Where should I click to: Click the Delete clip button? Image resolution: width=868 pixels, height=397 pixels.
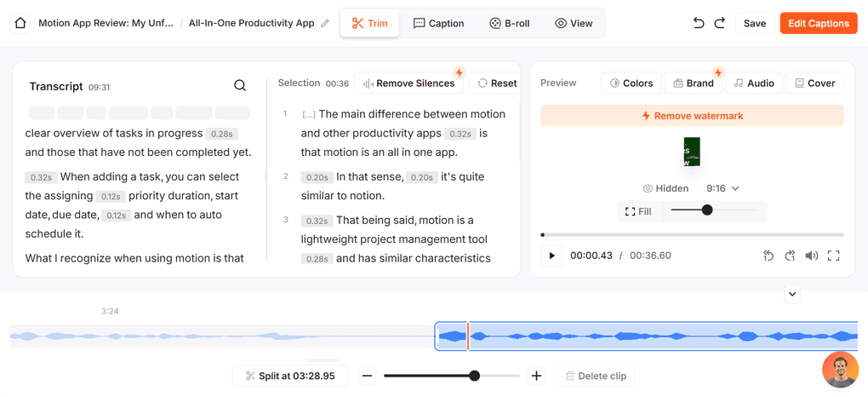coord(596,376)
